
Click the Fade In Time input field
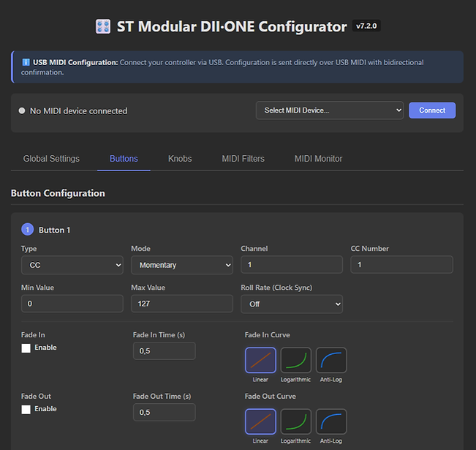(165, 350)
